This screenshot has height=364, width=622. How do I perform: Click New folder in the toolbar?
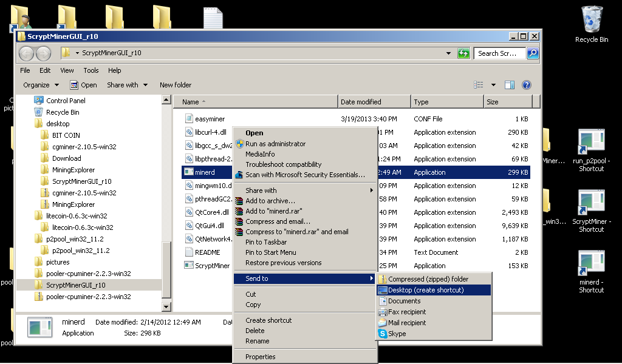pos(176,85)
